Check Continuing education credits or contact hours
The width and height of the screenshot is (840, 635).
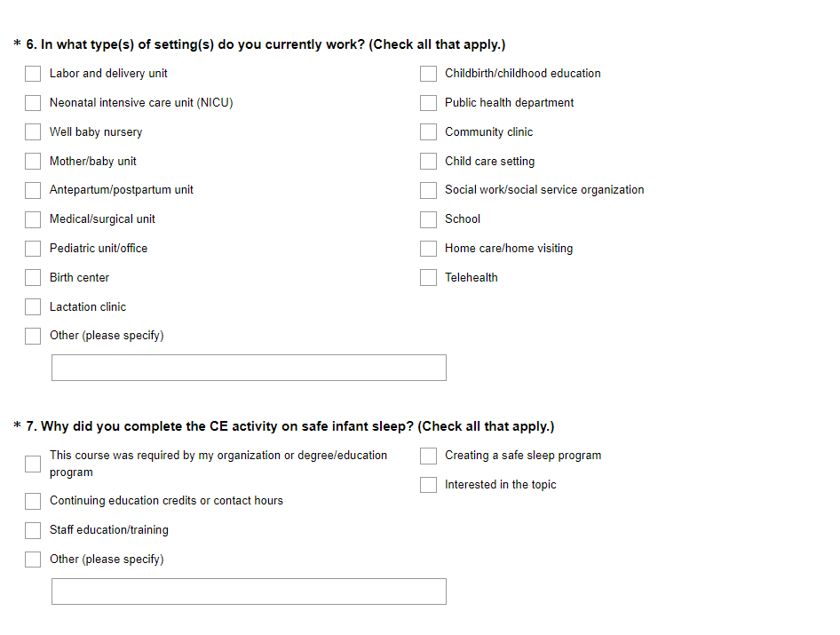33,501
